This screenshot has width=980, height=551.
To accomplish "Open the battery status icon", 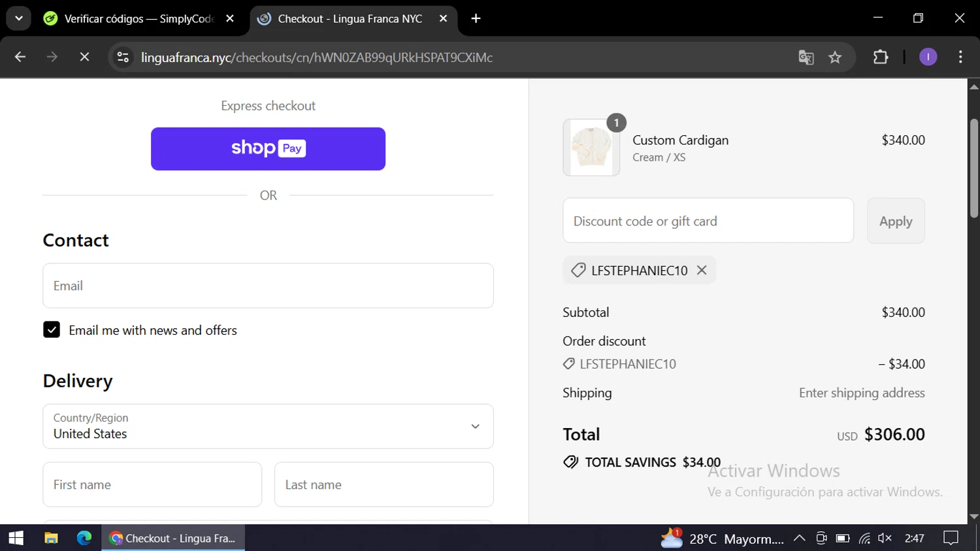I will pyautogui.click(x=843, y=538).
